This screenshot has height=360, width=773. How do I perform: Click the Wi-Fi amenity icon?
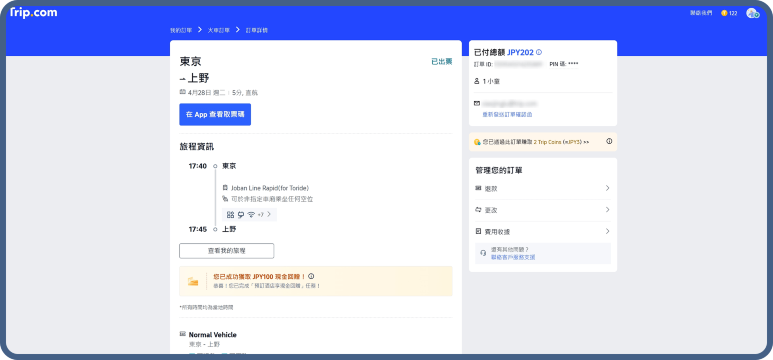(x=251, y=215)
